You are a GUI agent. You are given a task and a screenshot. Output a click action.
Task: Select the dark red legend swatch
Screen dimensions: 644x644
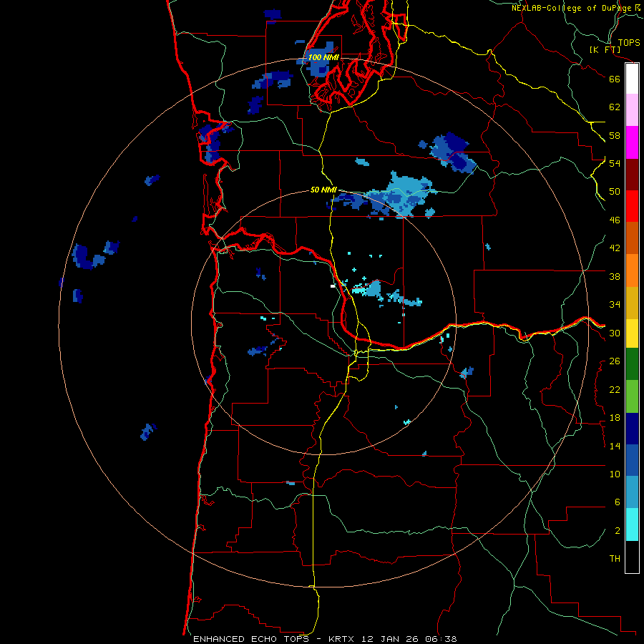tap(632, 174)
